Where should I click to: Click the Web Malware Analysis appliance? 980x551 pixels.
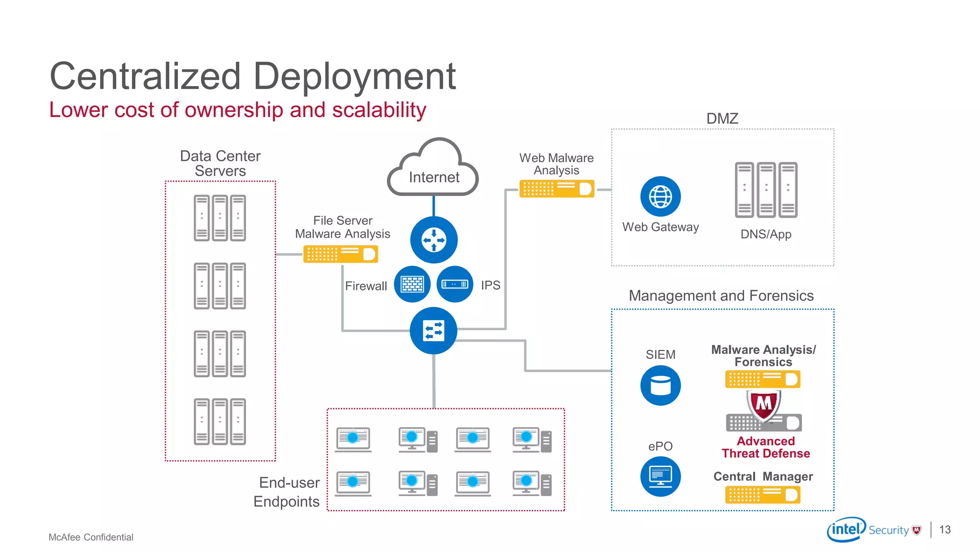(x=557, y=189)
